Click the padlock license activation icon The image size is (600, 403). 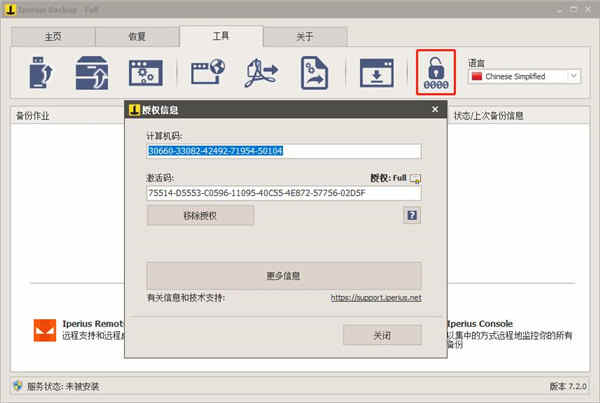[x=436, y=72]
